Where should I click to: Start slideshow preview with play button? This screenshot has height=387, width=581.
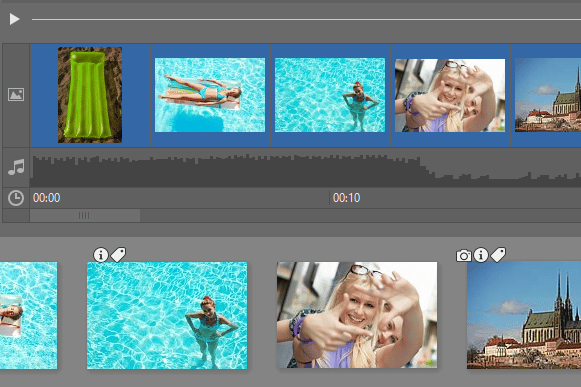coord(14,19)
